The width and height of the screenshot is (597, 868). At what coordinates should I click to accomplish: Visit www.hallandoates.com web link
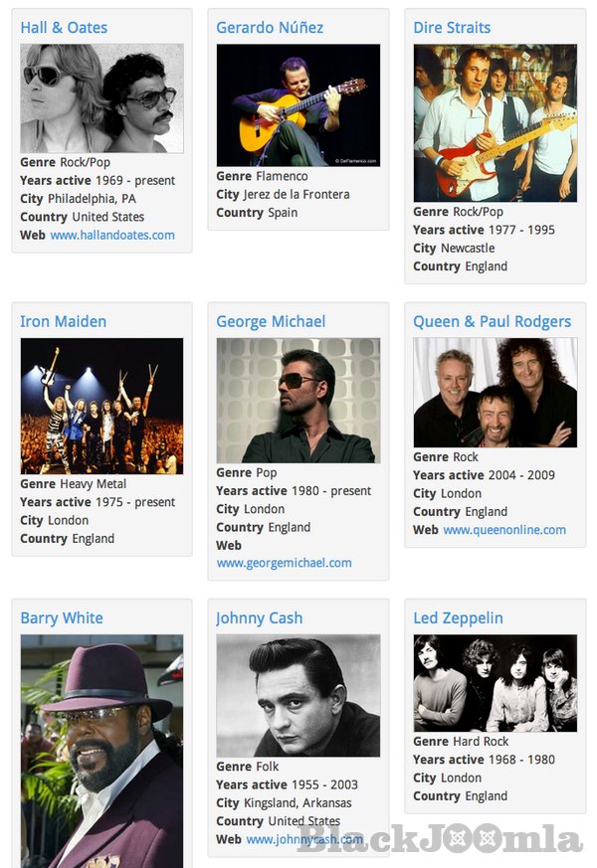click(x=112, y=236)
